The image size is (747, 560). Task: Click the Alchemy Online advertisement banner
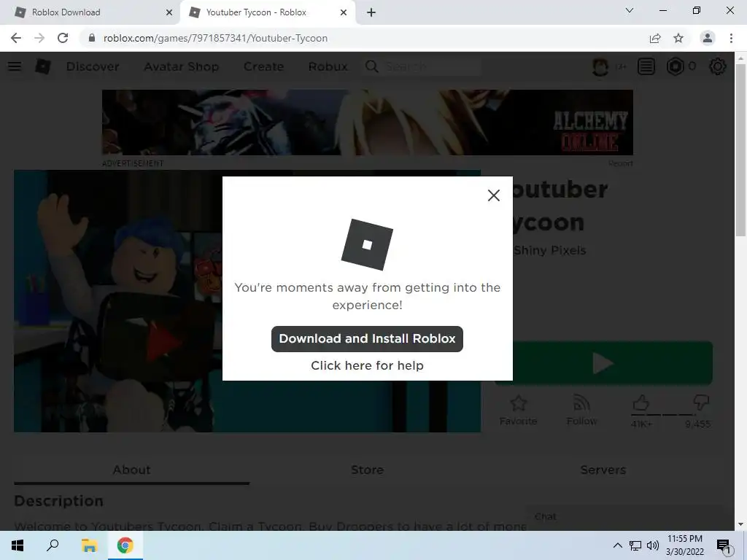pyautogui.click(x=368, y=122)
